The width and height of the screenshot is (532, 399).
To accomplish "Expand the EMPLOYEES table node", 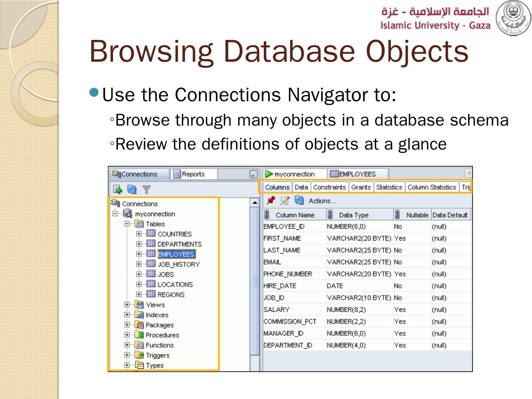I will pos(139,254).
